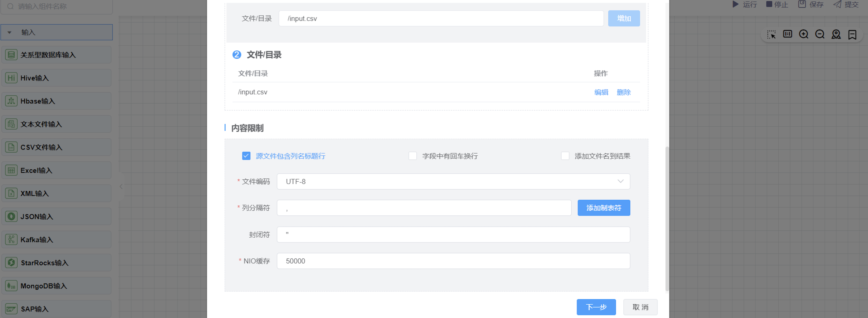Screen dimensions: 868x318
Task: Open the 文件编码 UTF-8 dropdown
Action: tap(453, 182)
